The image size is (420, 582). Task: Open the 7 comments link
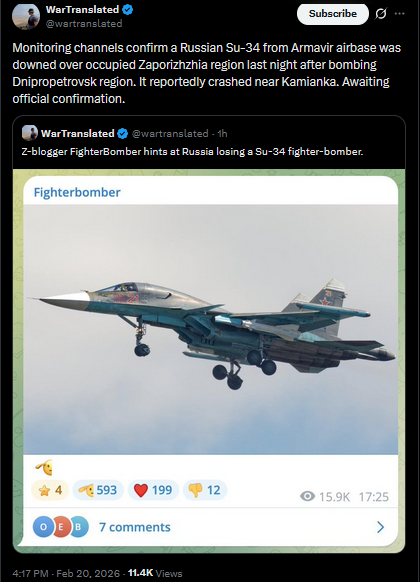click(135, 527)
